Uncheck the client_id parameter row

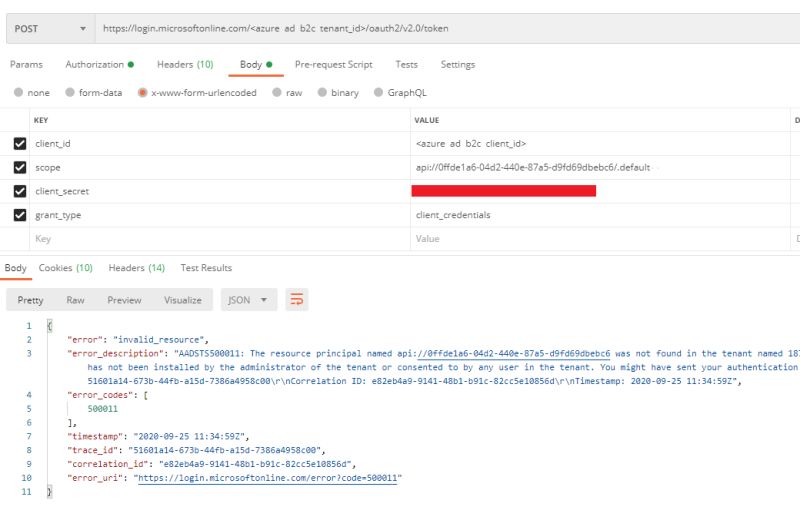coord(20,144)
